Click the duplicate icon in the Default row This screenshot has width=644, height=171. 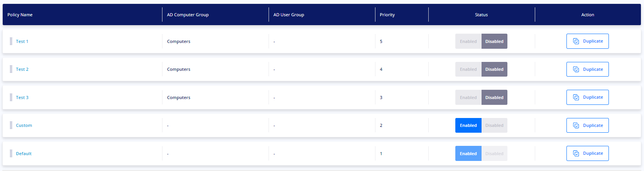tap(576, 154)
